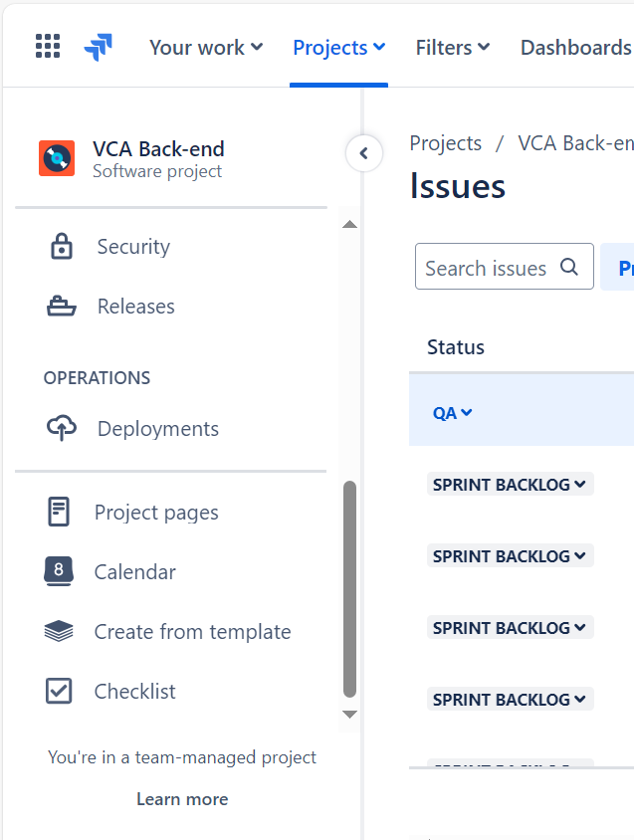Viewport: 634px width, 840px height.
Task: Open the app switcher grid icon
Action: point(48,46)
